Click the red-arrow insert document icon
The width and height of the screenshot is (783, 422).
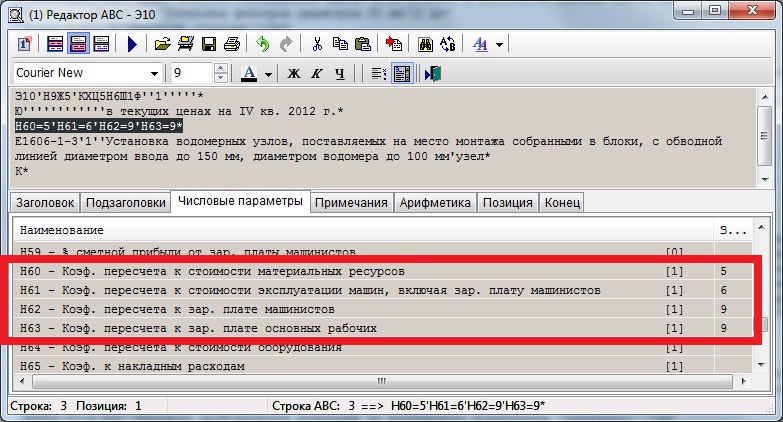[393, 44]
